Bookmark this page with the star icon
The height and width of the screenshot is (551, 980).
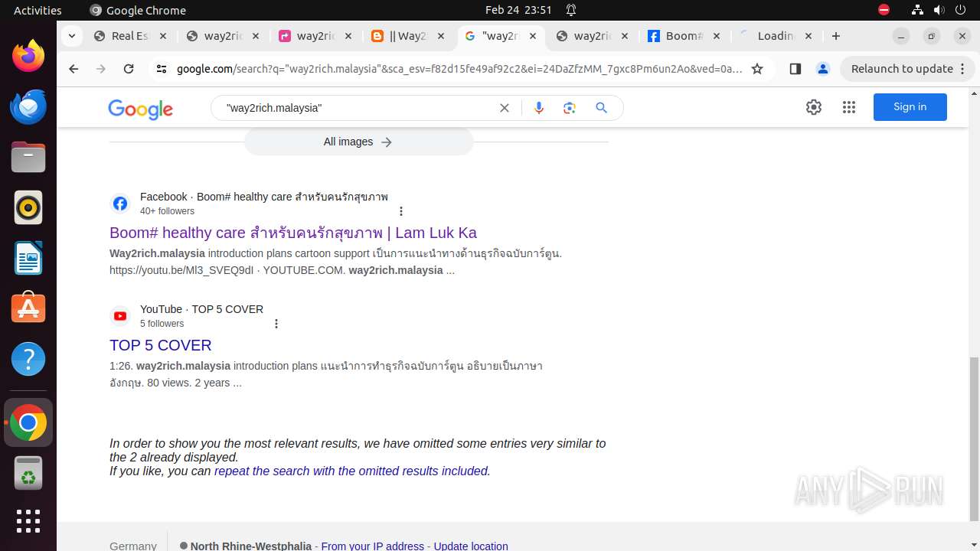coord(757,69)
